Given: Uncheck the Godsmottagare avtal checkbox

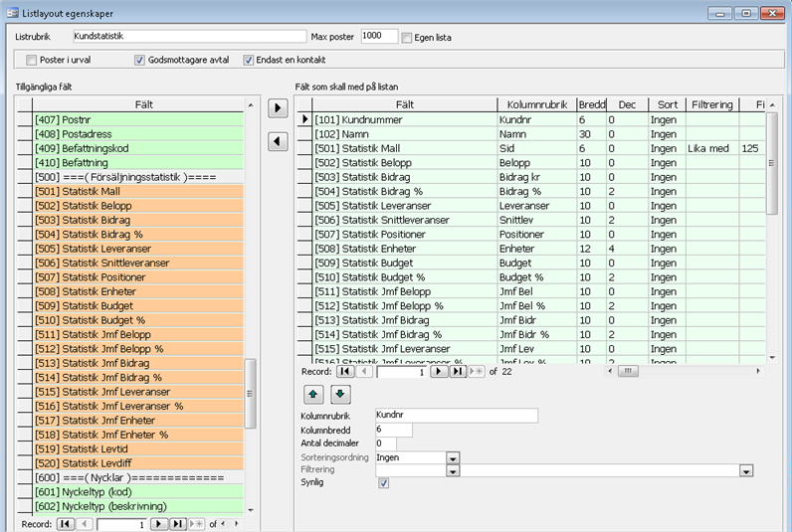Looking at the screenshot, I should (x=140, y=60).
